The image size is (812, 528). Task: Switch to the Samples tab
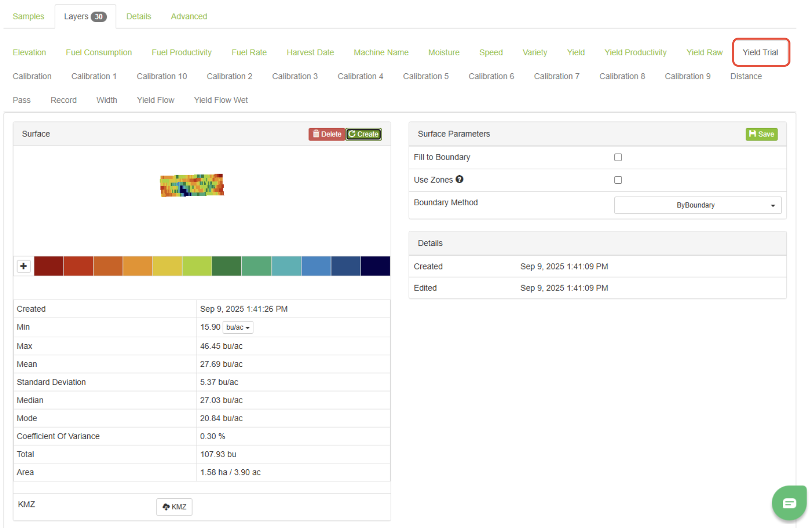click(29, 17)
